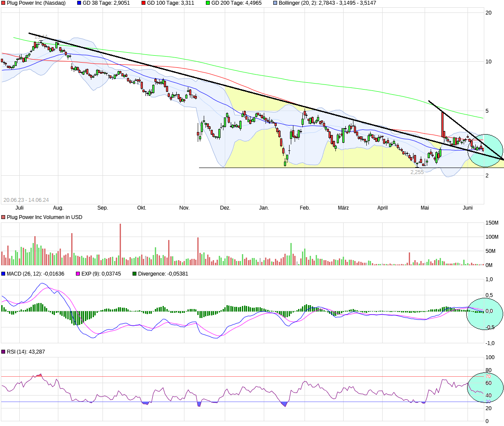The height and width of the screenshot is (426, 504).
Task: Click the price axis value '10'
Action: coord(488,62)
